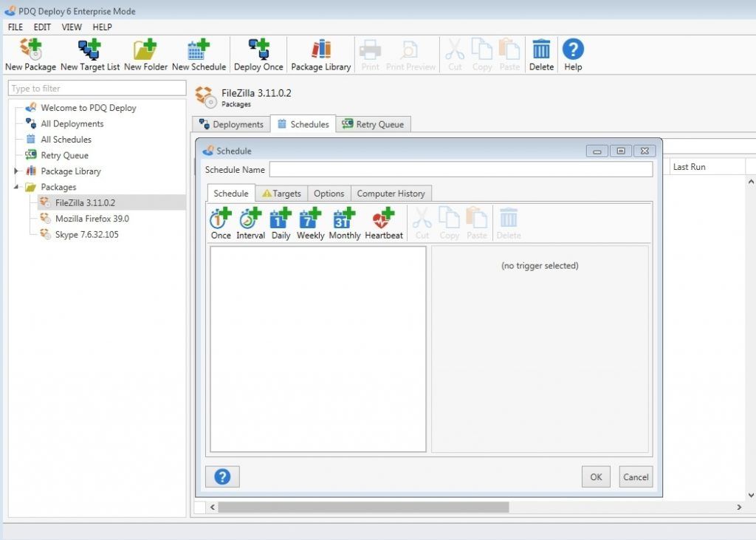
Task: Switch to the Targets tab
Action: [282, 193]
